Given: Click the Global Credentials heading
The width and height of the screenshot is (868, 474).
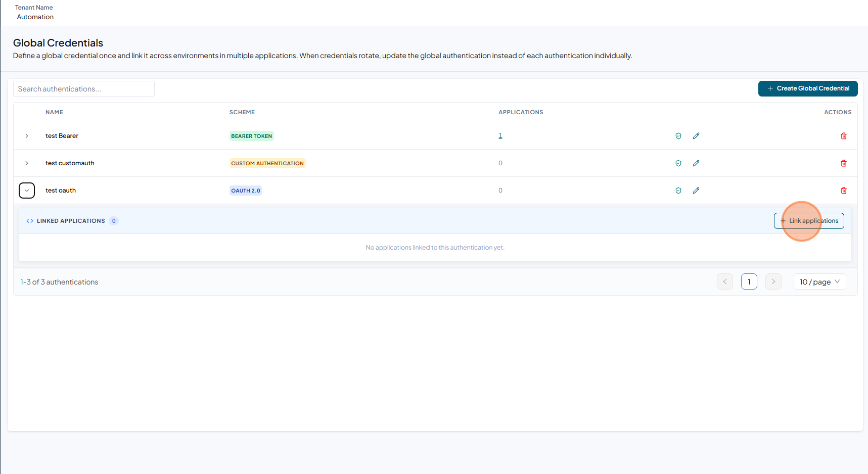Looking at the screenshot, I should (x=58, y=43).
